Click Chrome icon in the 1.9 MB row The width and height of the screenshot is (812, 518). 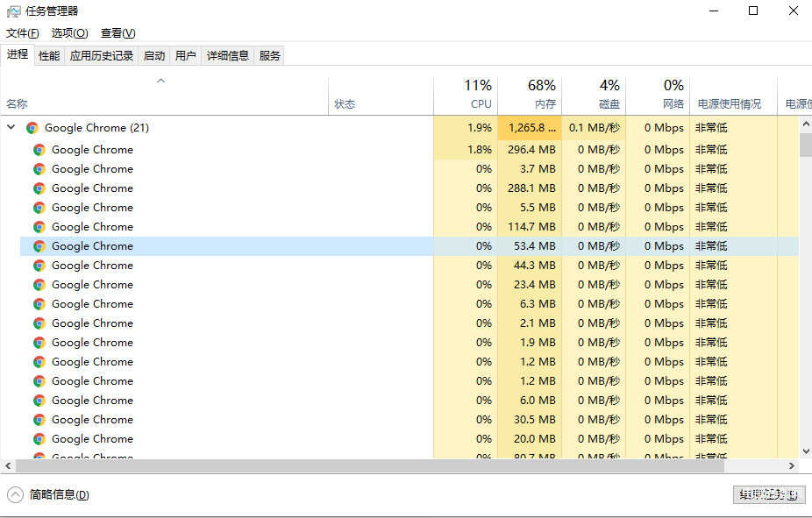point(39,343)
